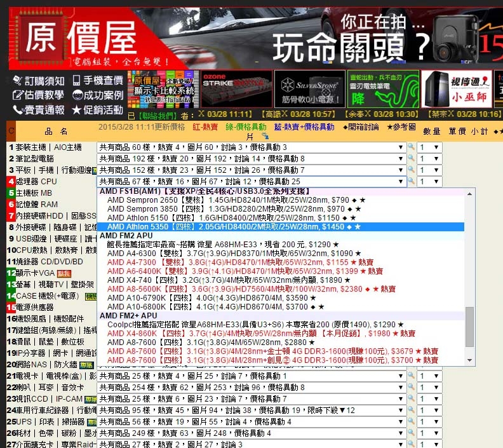The height and width of the screenshot is (448, 503).
Task: Open 手機查價 mobile price lookup
Action: (x=98, y=80)
